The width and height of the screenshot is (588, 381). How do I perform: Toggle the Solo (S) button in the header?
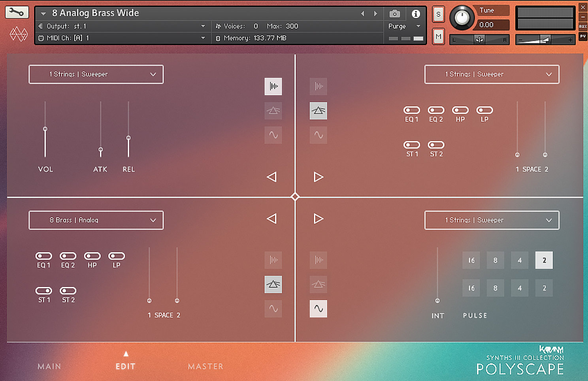click(x=438, y=14)
